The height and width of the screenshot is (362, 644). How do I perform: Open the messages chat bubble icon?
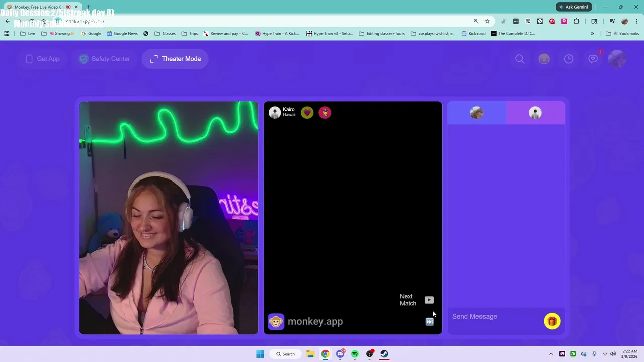[593, 59]
